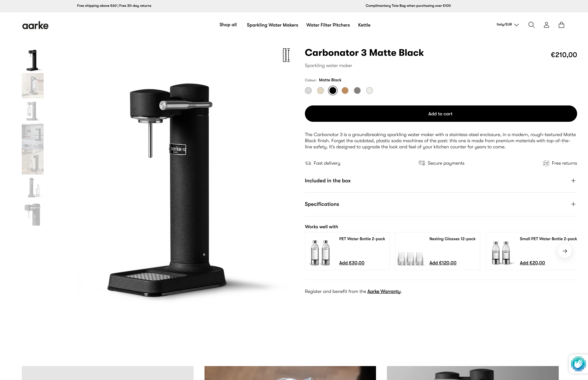588x380 pixels.
Task: Open the search magnifier icon
Action: tap(531, 25)
